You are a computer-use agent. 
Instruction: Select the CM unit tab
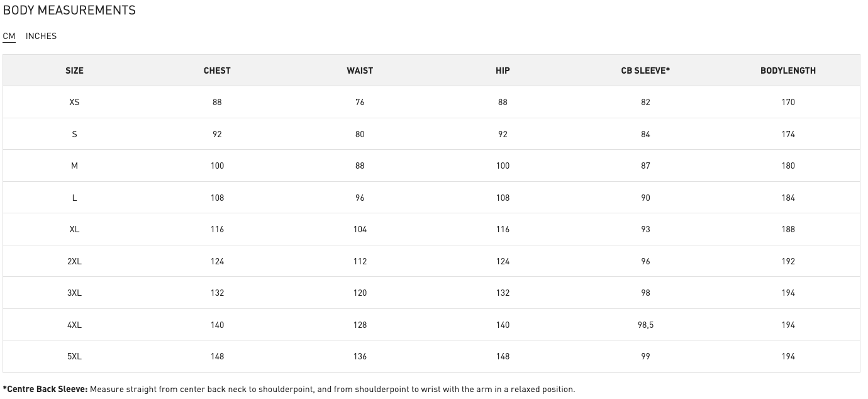click(9, 36)
